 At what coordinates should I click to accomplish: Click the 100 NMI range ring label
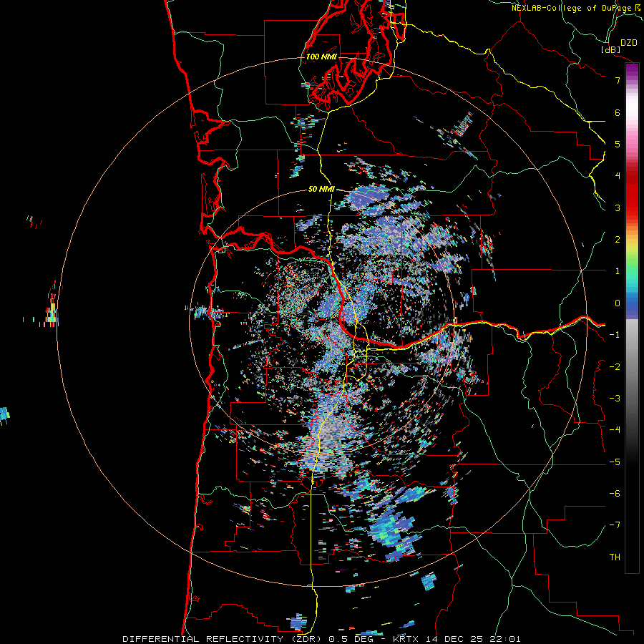click(321, 57)
